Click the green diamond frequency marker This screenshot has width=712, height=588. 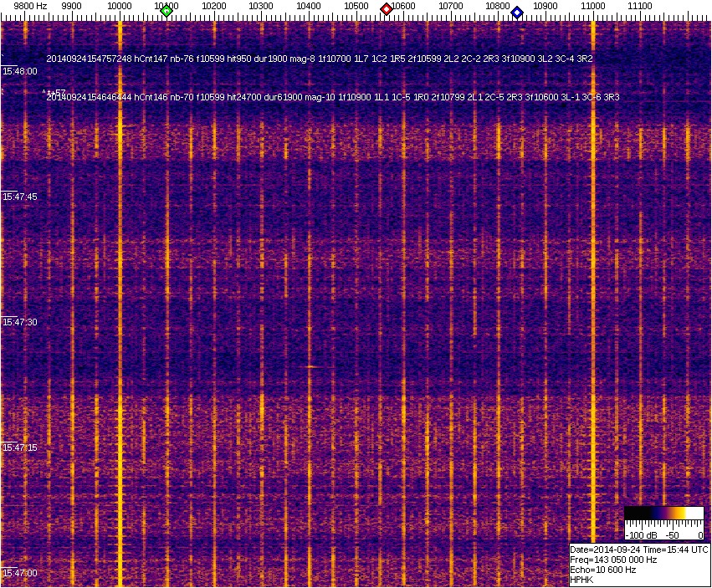tap(166, 11)
